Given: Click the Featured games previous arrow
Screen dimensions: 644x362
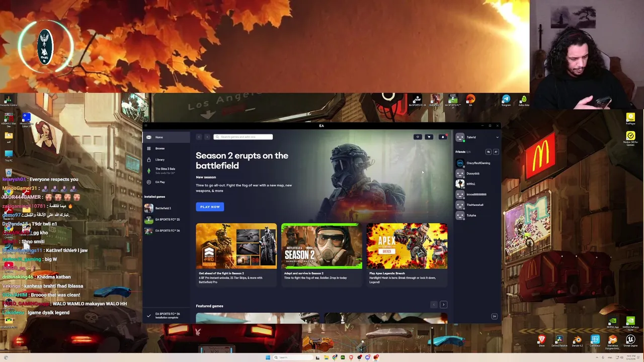Looking at the screenshot, I should (x=434, y=305).
